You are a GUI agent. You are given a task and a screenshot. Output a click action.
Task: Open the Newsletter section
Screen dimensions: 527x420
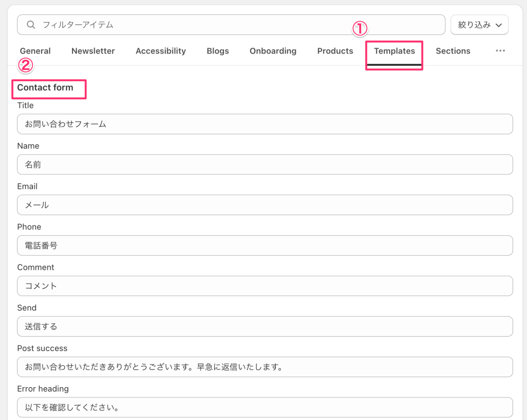click(x=93, y=50)
